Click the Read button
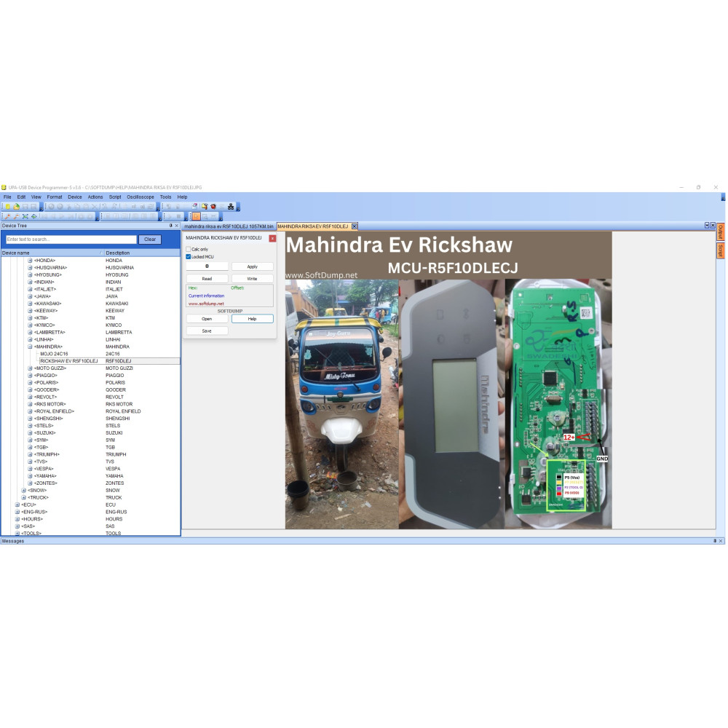This screenshot has width=728, height=728. 207,279
